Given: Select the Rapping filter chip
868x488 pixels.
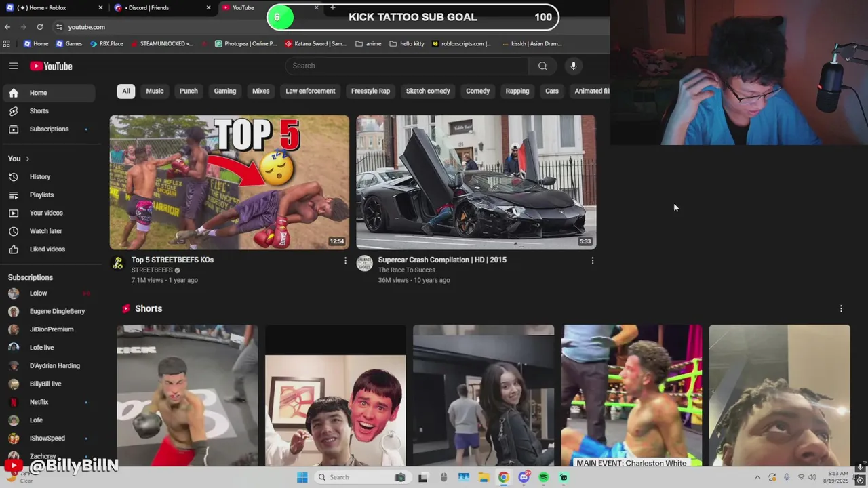Looking at the screenshot, I should tap(517, 91).
